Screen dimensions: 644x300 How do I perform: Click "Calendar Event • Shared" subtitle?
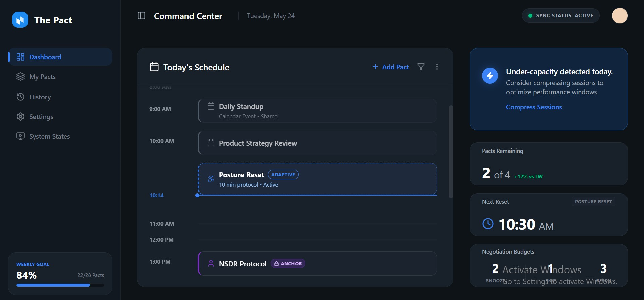tap(248, 116)
